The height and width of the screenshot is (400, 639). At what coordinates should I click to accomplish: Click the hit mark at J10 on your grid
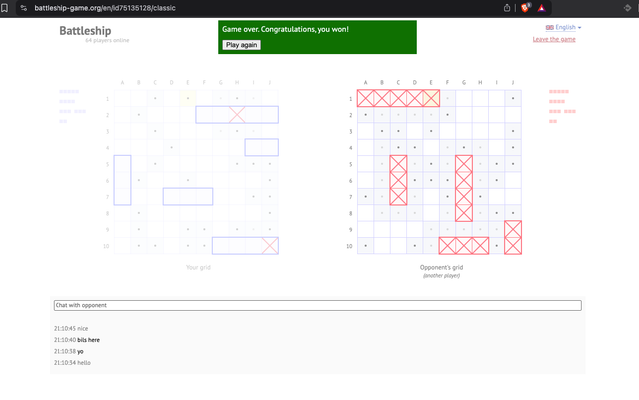coord(270,246)
